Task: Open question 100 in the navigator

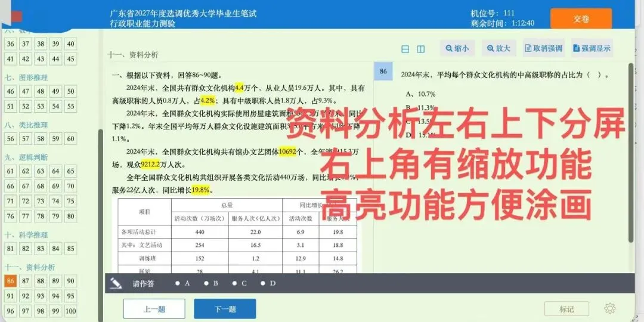Action: coord(70,311)
